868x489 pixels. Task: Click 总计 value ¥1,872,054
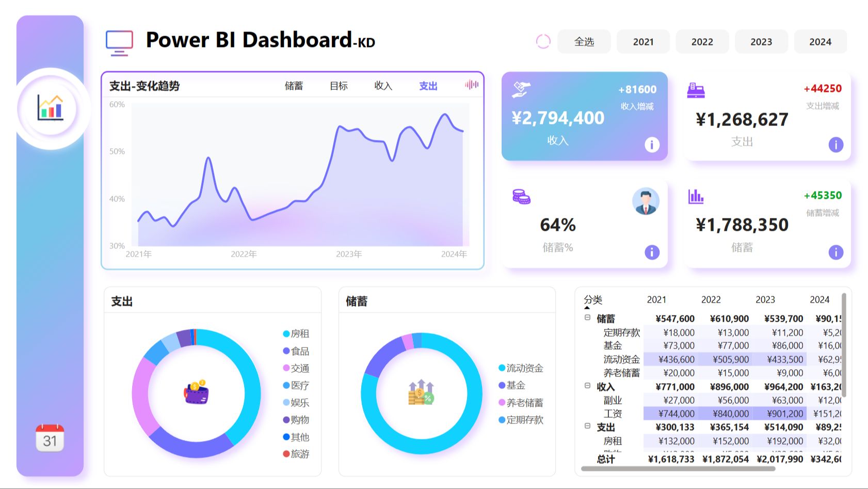pyautogui.click(x=726, y=459)
